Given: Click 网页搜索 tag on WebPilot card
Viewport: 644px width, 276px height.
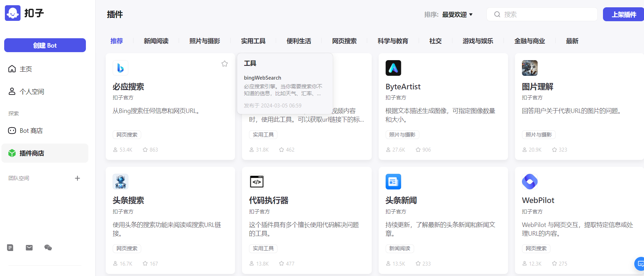Looking at the screenshot, I should pyautogui.click(x=536, y=249).
